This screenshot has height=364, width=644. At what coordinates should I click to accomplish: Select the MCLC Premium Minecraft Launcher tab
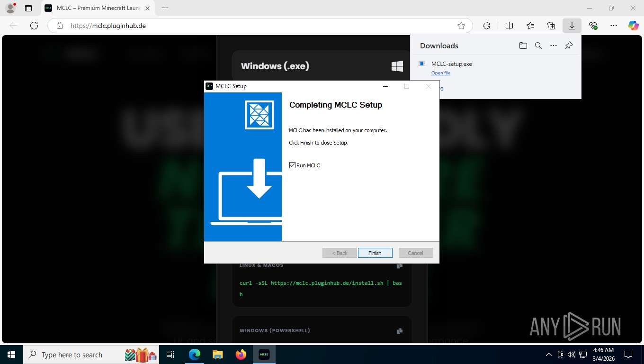point(98,8)
